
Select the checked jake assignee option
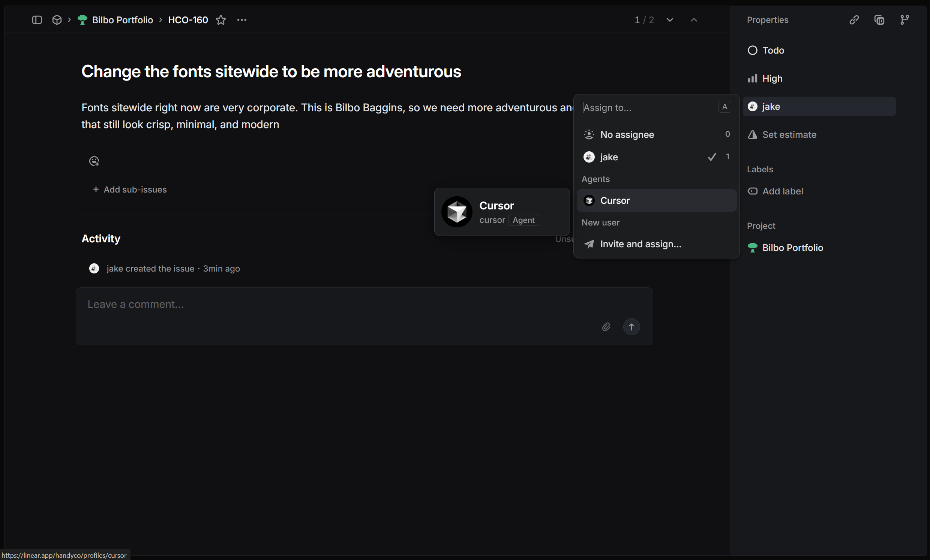pyautogui.click(x=609, y=157)
